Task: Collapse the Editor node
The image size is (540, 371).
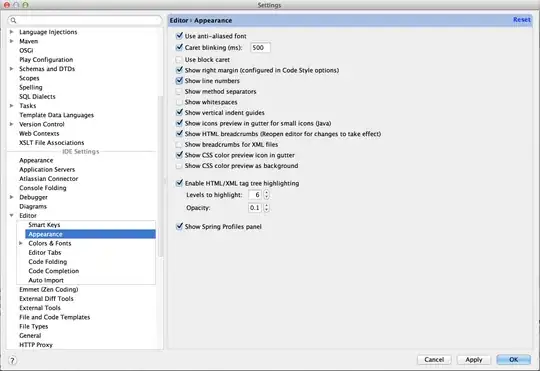Action: (11, 216)
